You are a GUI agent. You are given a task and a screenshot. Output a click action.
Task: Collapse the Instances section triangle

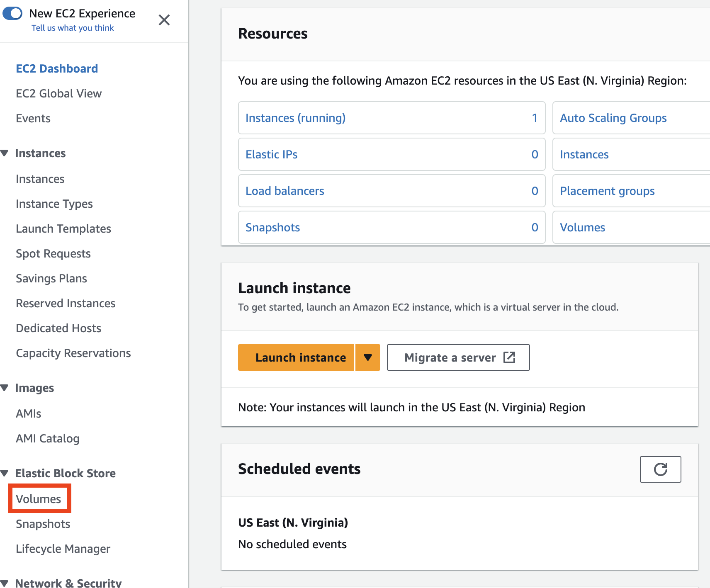pyautogui.click(x=5, y=153)
